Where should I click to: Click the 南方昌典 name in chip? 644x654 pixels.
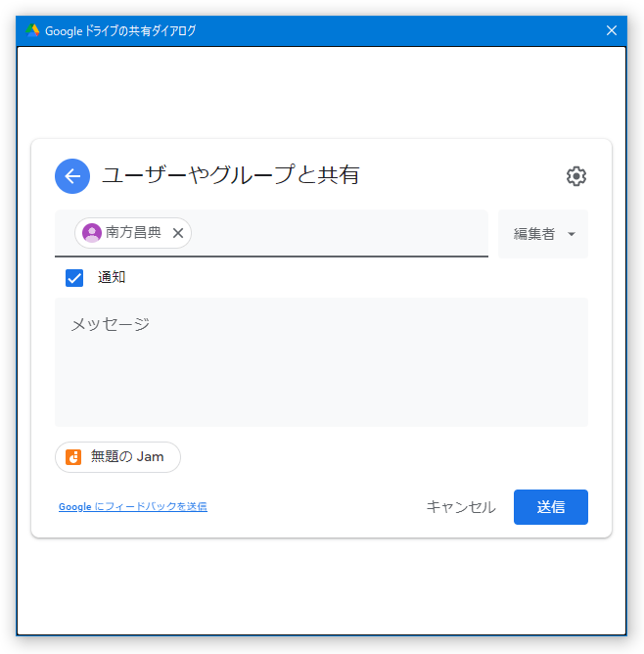(133, 233)
